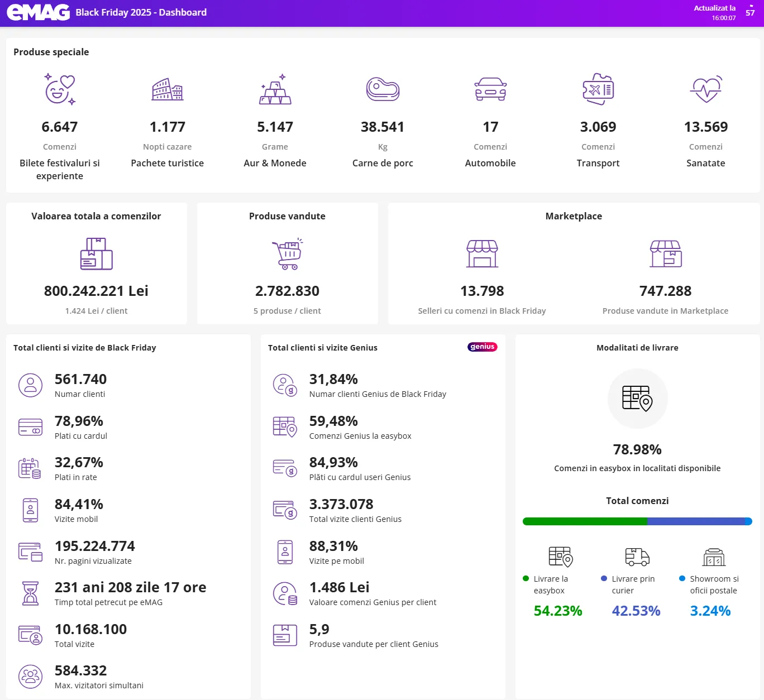Click the blue courier segment of the bar
The width and height of the screenshot is (764, 700).
tap(695, 521)
